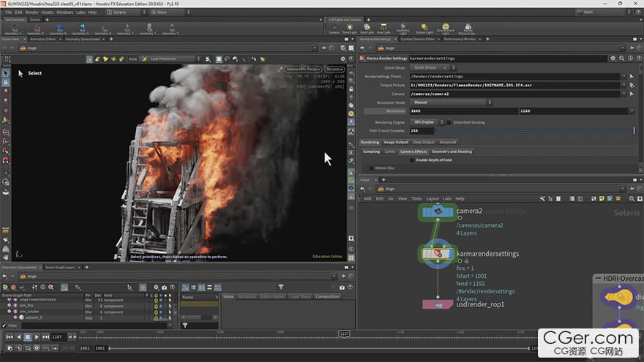644x362 pixels.
Task: Open the network editor Layout menu
Action: [x=433, y=199]
